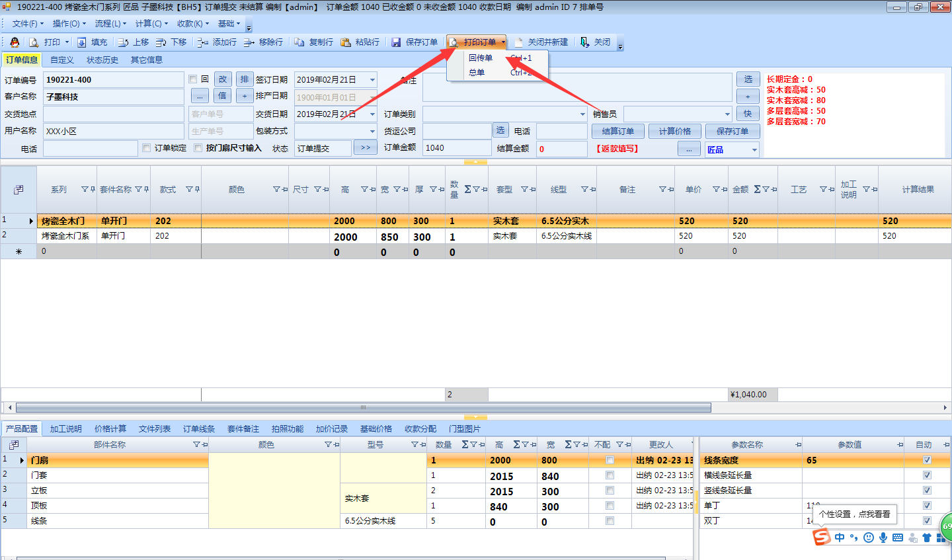Image resolution: width=952 pixels, height=560 pixels.
Task: Remove row with 移除行 icon
Action: pos(249,42)
